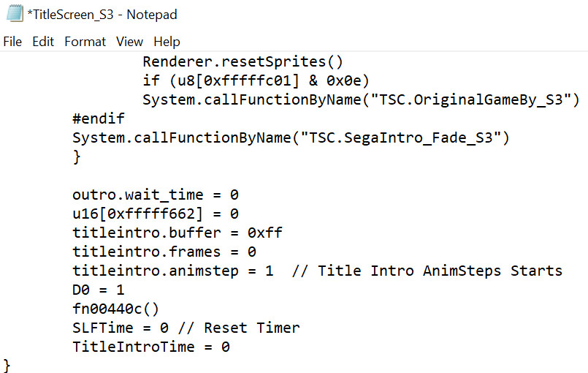Open the Help menu
The height and width of the screenshot is (373, 588).
click(167, 42)
